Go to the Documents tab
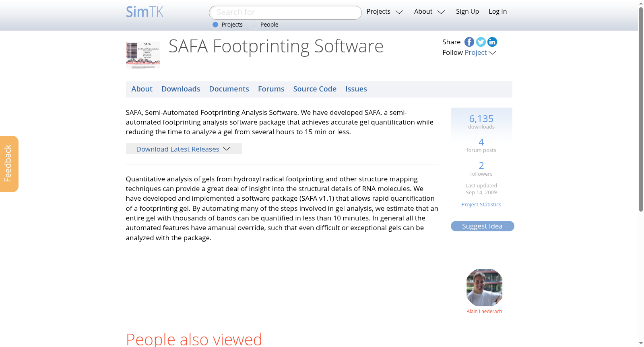The width and height of the screenshot is (644, 347). point(229,89)
